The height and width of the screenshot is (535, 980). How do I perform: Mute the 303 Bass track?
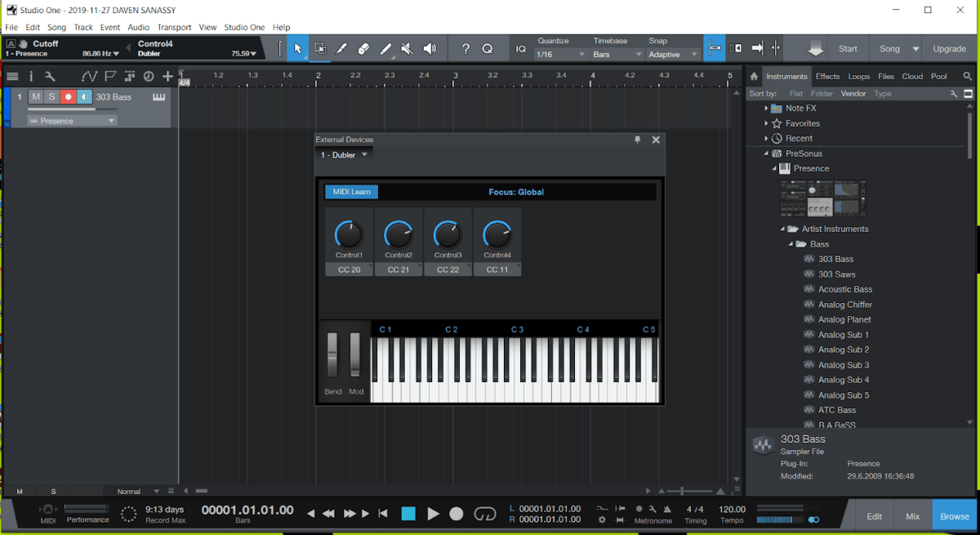click(x=36, y=97)
